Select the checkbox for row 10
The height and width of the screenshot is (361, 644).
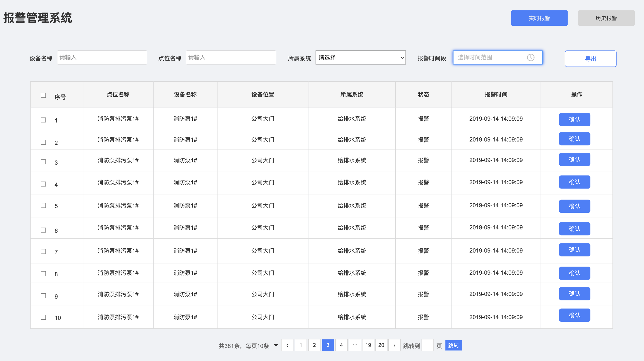(43, 317)
